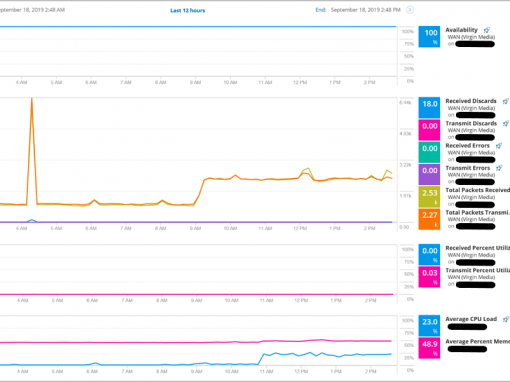Click the Availability metric label
The width and height of the screenshot is (510, 382).
[x=462, y=30]
